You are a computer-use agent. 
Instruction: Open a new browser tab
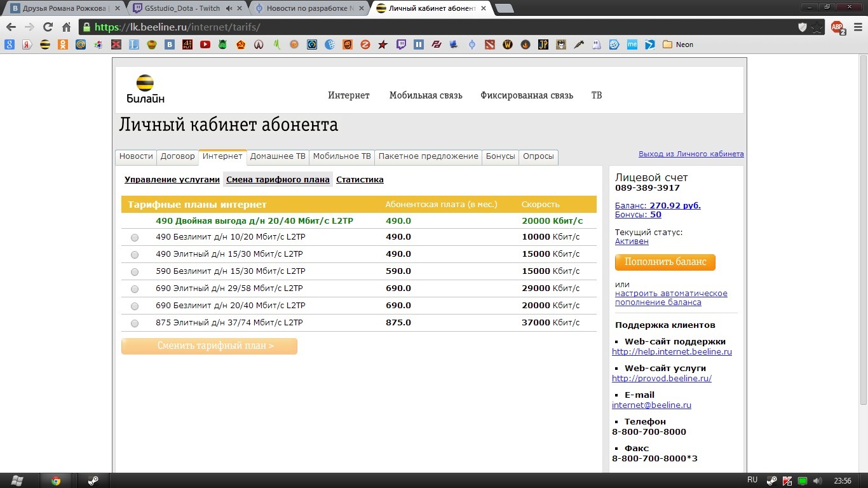coord(504,8)
